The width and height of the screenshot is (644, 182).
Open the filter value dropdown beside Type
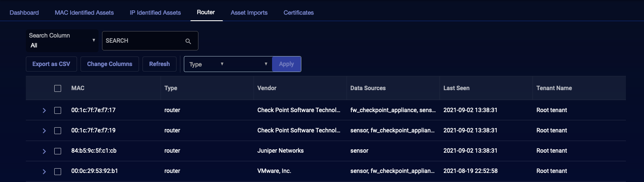click(250, 64)
